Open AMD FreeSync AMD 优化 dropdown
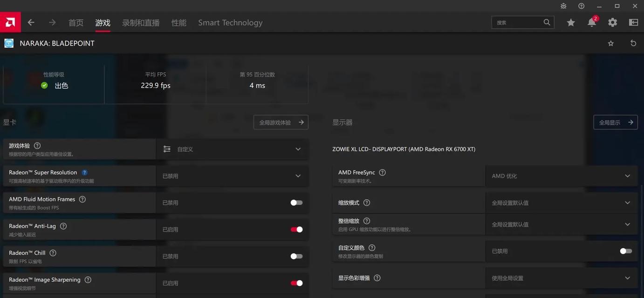Viewport: 644px width, 298px height. 562,176
